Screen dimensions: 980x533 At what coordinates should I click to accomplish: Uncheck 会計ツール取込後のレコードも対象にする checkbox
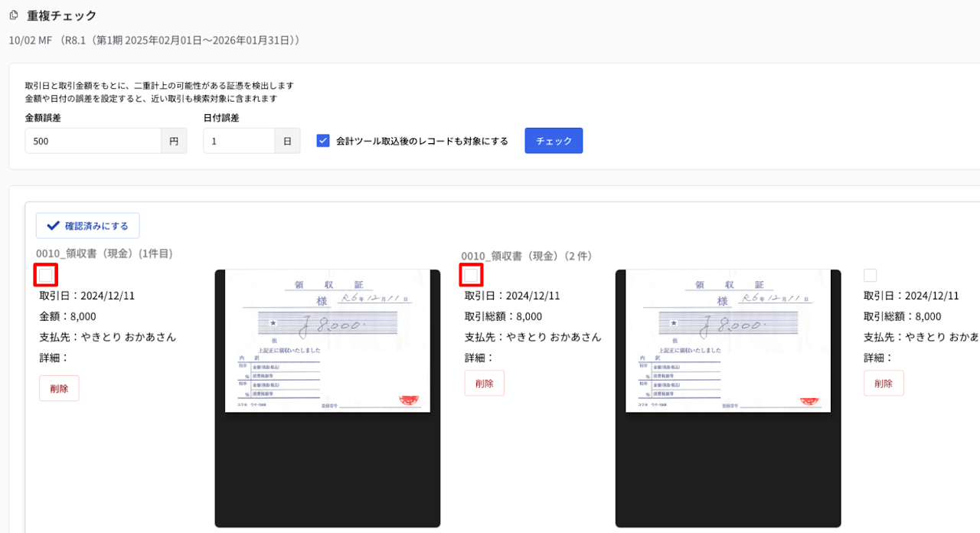[x=323, y=141]
